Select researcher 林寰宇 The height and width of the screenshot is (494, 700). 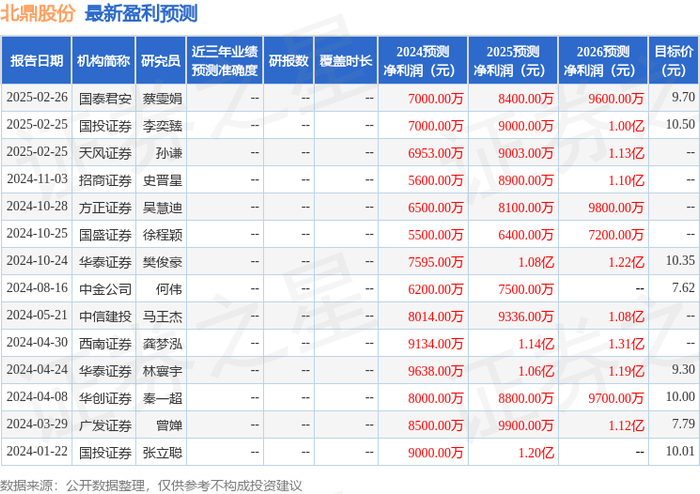coord(162,371)
